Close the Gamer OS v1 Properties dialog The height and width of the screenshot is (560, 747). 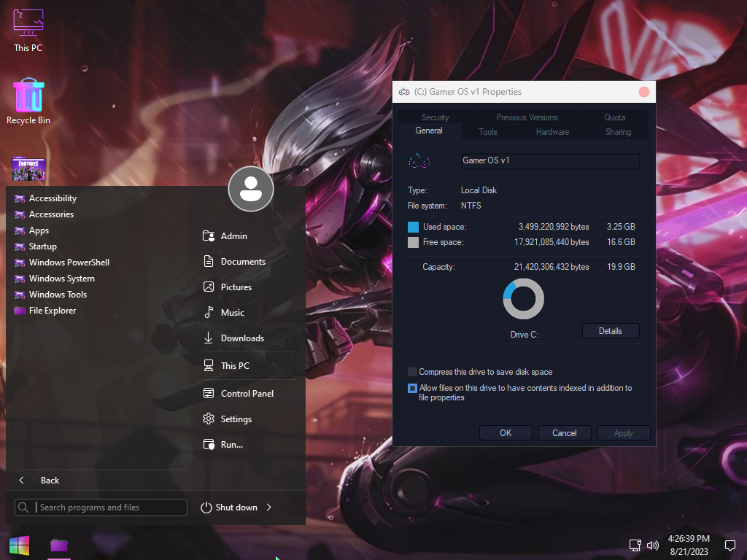coord(643,92)
